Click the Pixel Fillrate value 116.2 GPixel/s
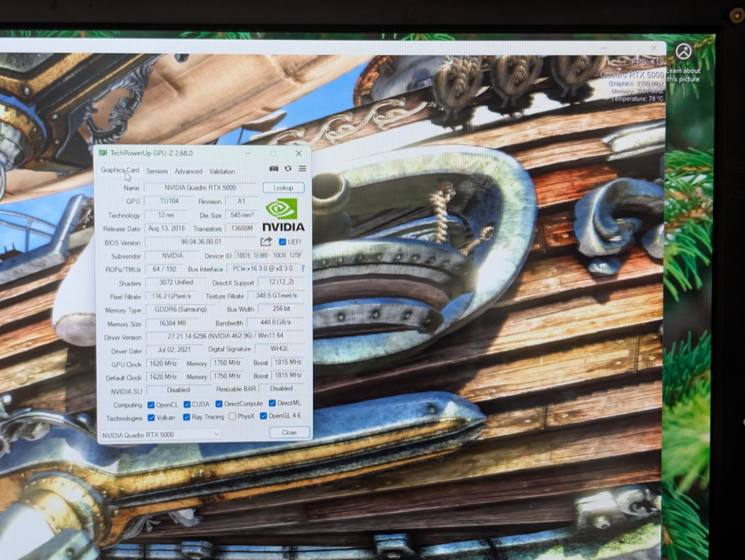 click(171, 296)
